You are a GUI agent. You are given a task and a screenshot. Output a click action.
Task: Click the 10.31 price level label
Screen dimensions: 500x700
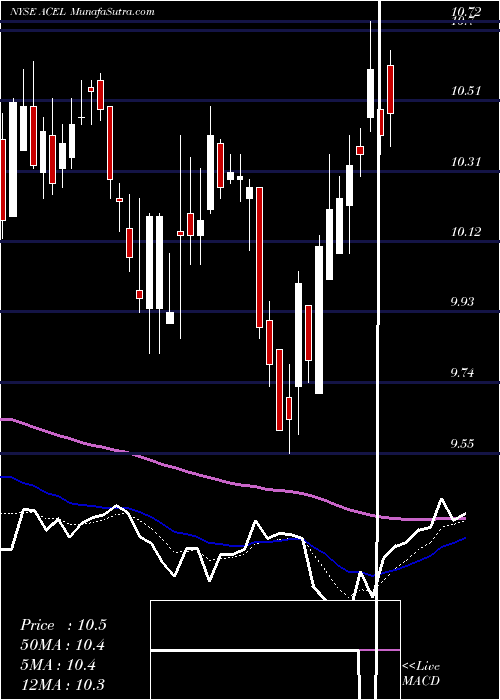click(466, 162)
